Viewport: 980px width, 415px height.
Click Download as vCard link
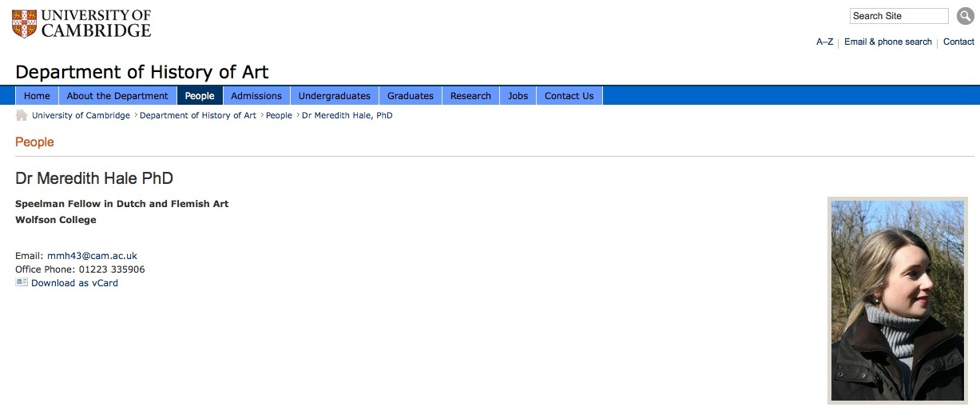pyautogui.click(x=74, y=283)
